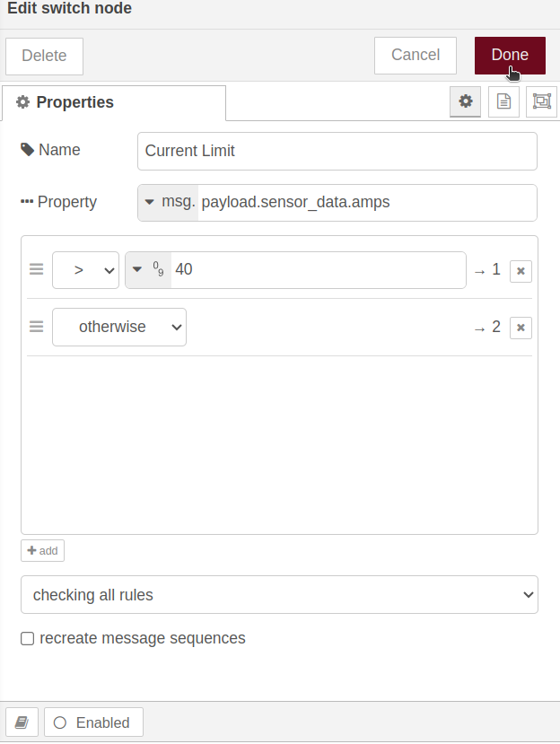560x744 pixels.
Task: Remove the greater-than 40 rule
Action: [x=521, y=271]
